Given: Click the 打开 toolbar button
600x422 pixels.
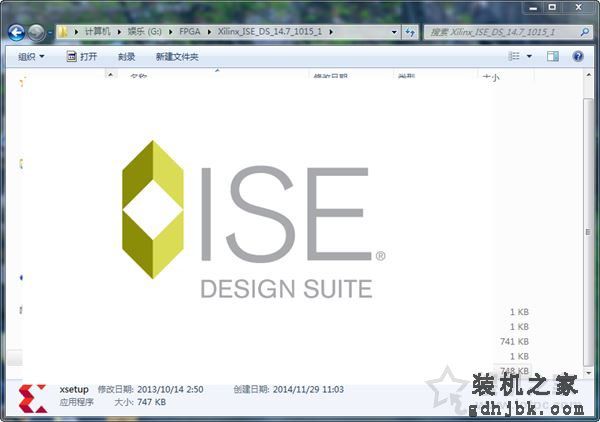Looking at the screenshot, I should 82,57.
